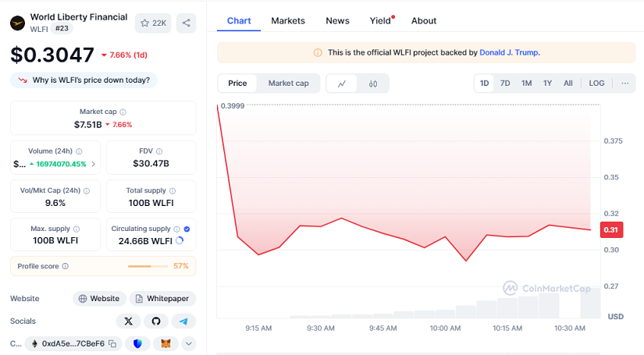
Task: Open the News tab
Action: click(x=337, y=21)
